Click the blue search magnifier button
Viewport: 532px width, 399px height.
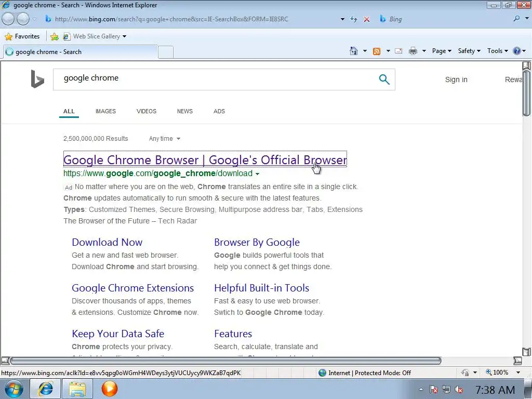tap(384, 79)
